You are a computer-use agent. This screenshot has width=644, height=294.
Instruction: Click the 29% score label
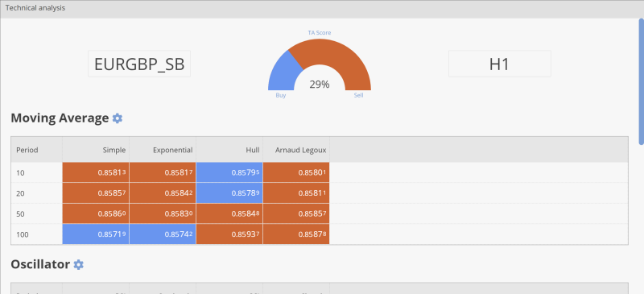point(320,85)
